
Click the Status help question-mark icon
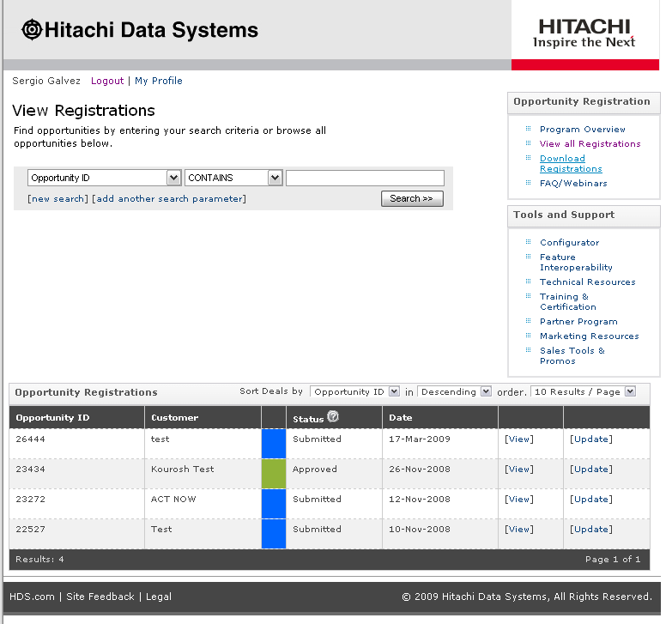click(333, 416)
